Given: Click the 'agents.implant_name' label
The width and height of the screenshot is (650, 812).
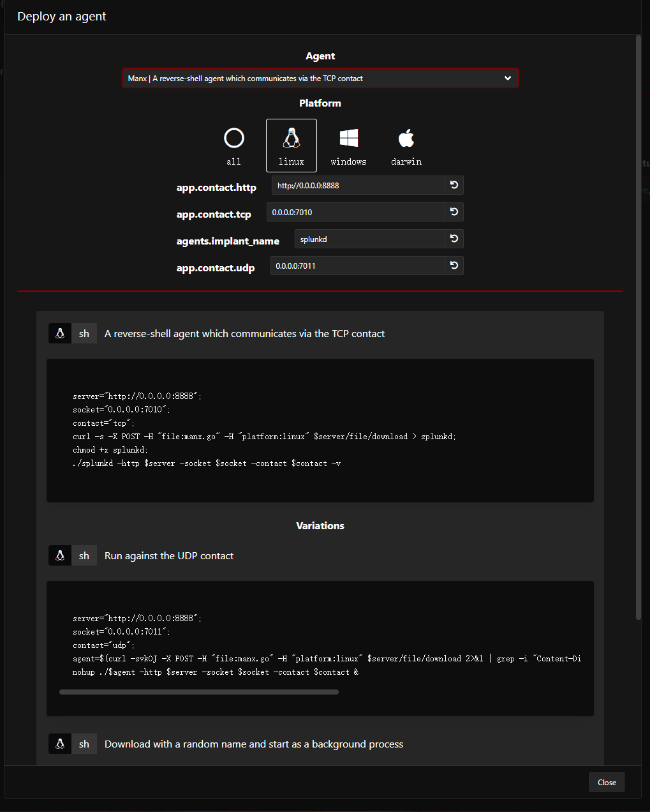Looking at the screenshot, I should click(228, 241).
